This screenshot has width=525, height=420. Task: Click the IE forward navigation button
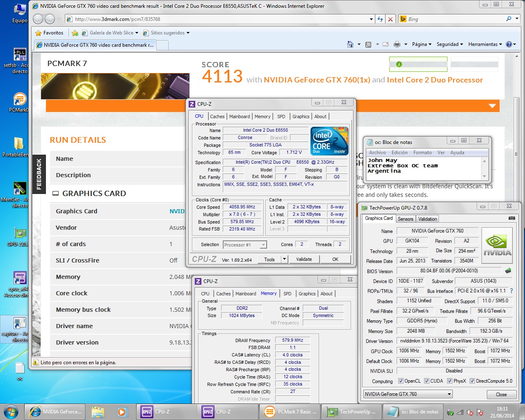(50, 19)
